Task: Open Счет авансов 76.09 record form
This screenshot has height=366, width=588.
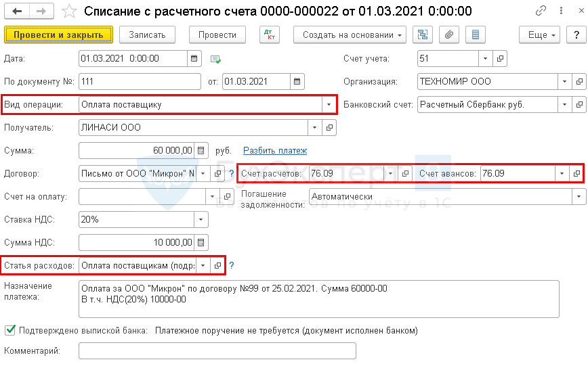Action: tap(576, 173)
